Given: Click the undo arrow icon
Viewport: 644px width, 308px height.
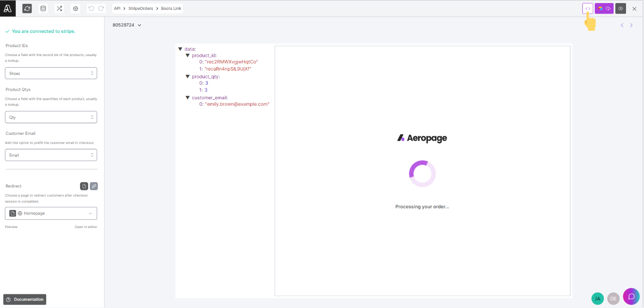Looking at the screenshot, I should point(91,8).
